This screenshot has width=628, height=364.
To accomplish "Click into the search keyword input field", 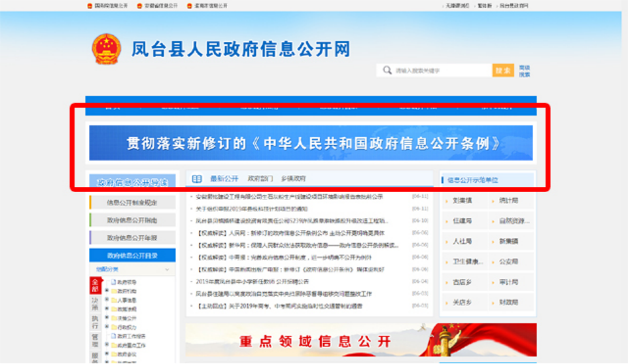I will (x=442, y=71).
